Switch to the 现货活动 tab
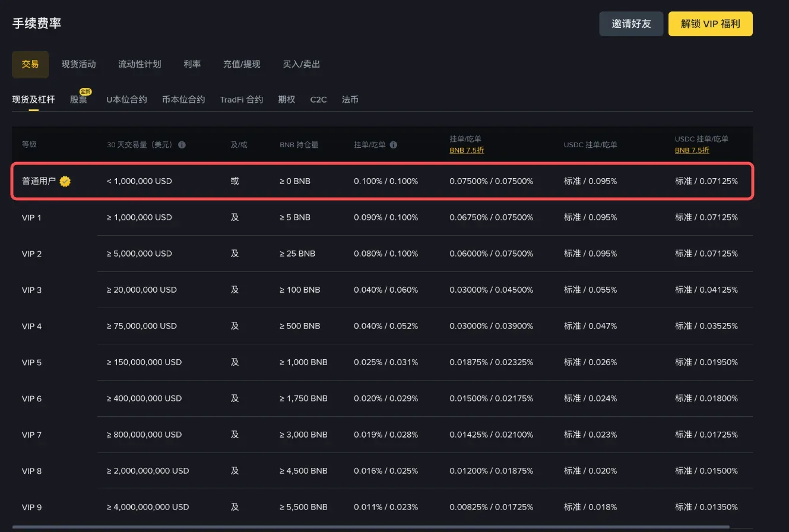The image size is (789, 532). (78, 64)
